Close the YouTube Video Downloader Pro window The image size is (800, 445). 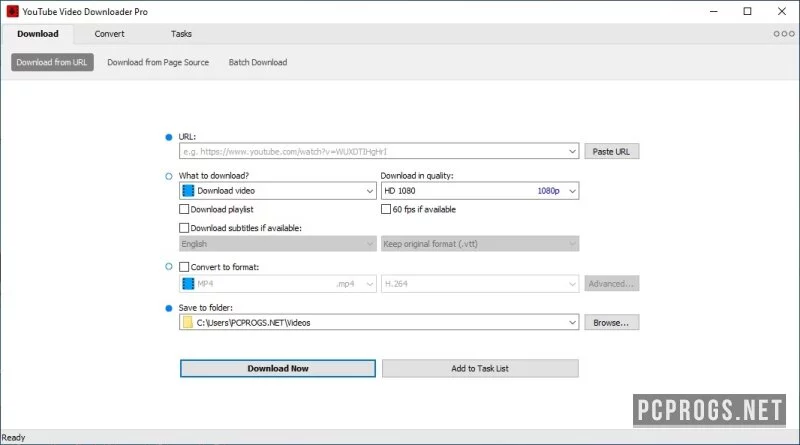tap(782, 11)
